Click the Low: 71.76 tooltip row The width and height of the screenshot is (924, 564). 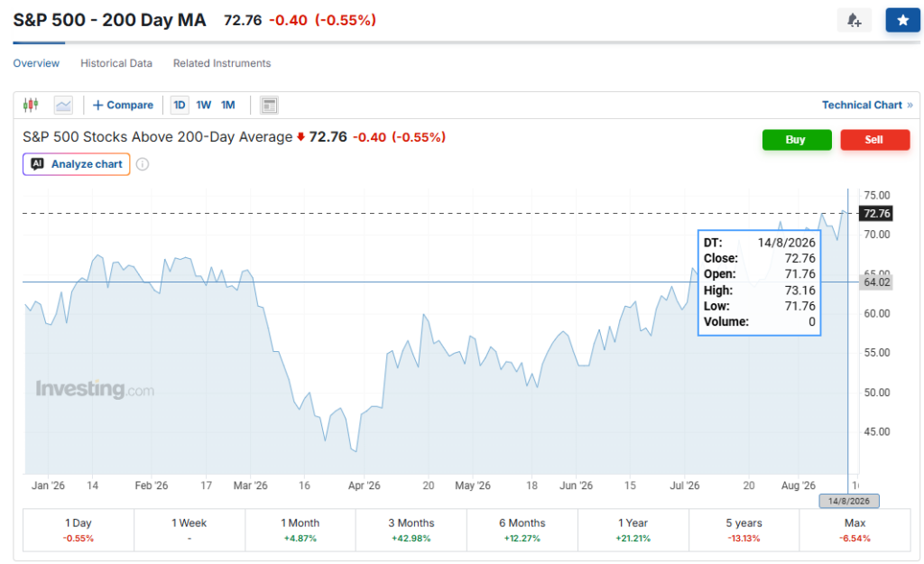click(759, 306)
